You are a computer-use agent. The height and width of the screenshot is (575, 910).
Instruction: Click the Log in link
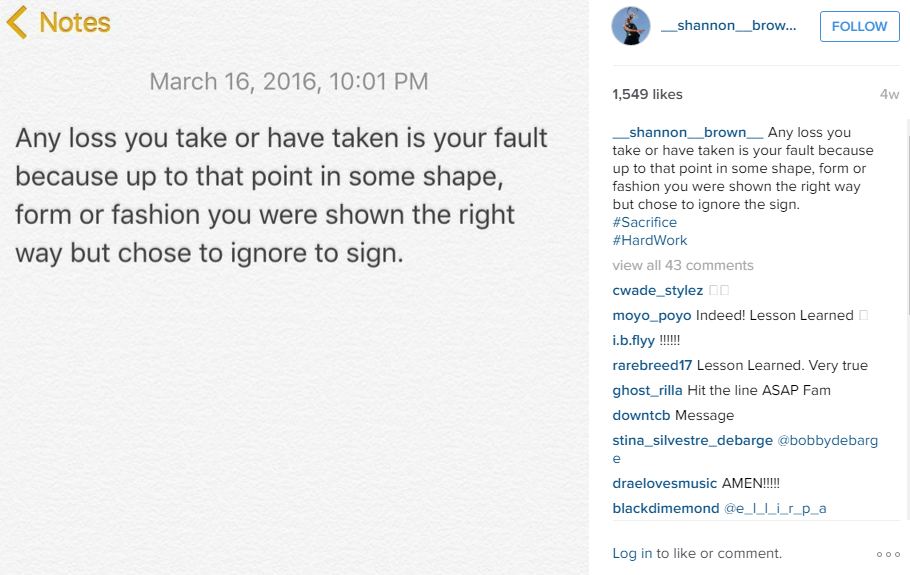(x=632, y=554)
